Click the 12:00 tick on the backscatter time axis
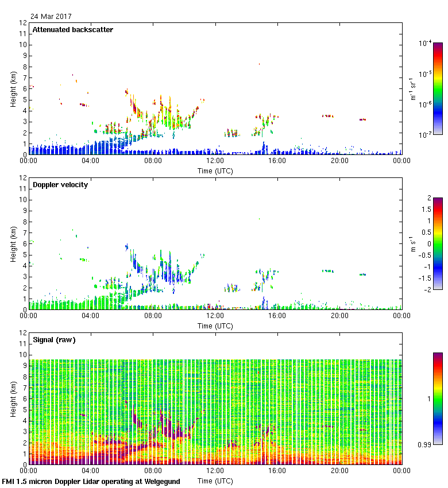Image resolution: width=448 pixels, height=488 pixels. click(x=215, y=161)
